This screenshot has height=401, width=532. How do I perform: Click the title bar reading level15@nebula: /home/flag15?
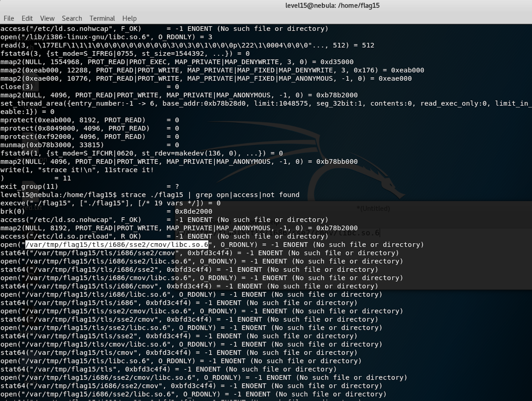[x=332, y=5]
